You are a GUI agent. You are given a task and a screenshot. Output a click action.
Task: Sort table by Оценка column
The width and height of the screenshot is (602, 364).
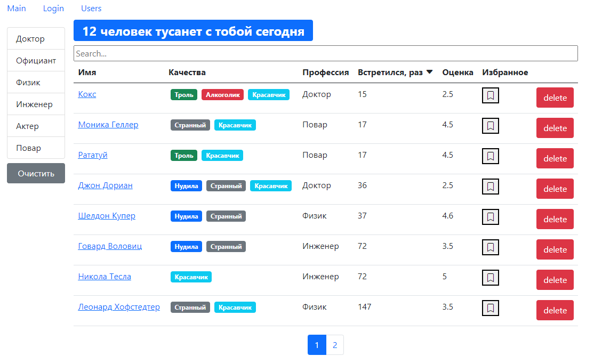(457, 72)
